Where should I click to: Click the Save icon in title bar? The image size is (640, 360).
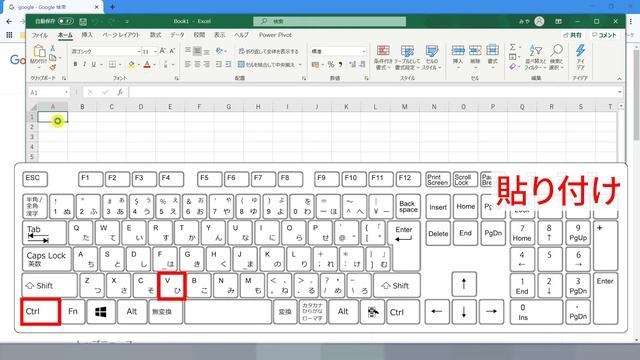click(83, 21)
